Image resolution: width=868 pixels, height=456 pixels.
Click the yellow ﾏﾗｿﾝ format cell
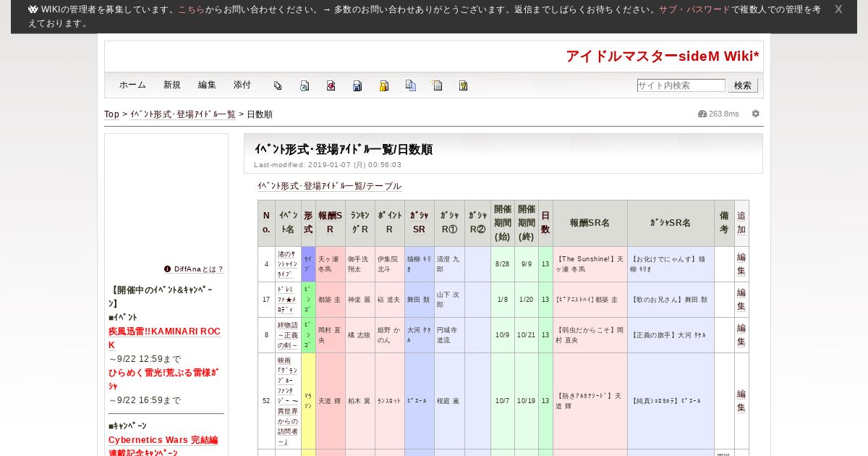tap(308, 401)
